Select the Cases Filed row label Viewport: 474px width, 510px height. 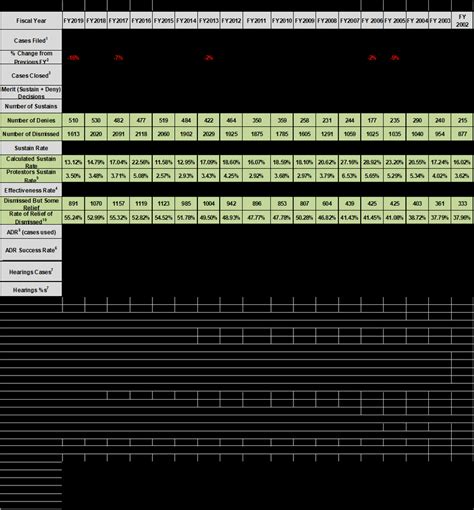[31, 40]
